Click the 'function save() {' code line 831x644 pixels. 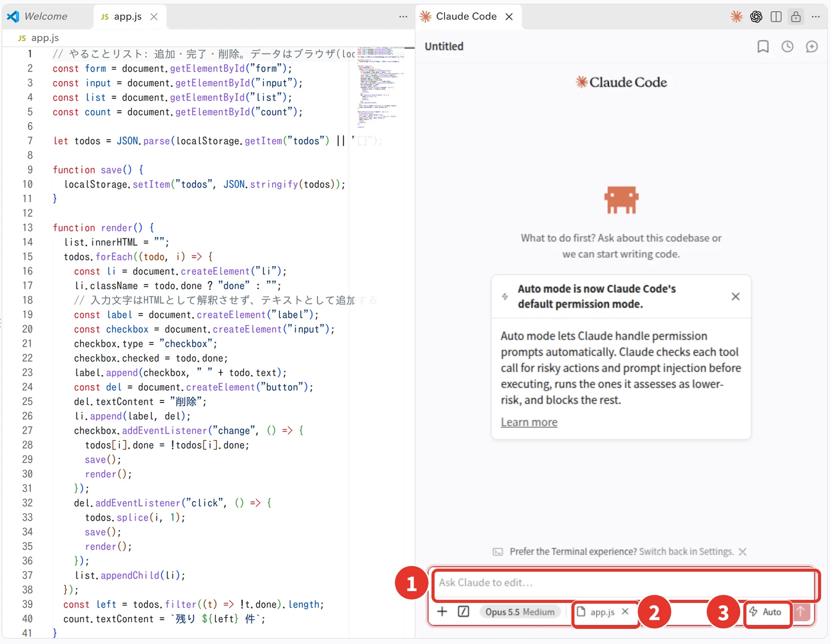(98, 170)
